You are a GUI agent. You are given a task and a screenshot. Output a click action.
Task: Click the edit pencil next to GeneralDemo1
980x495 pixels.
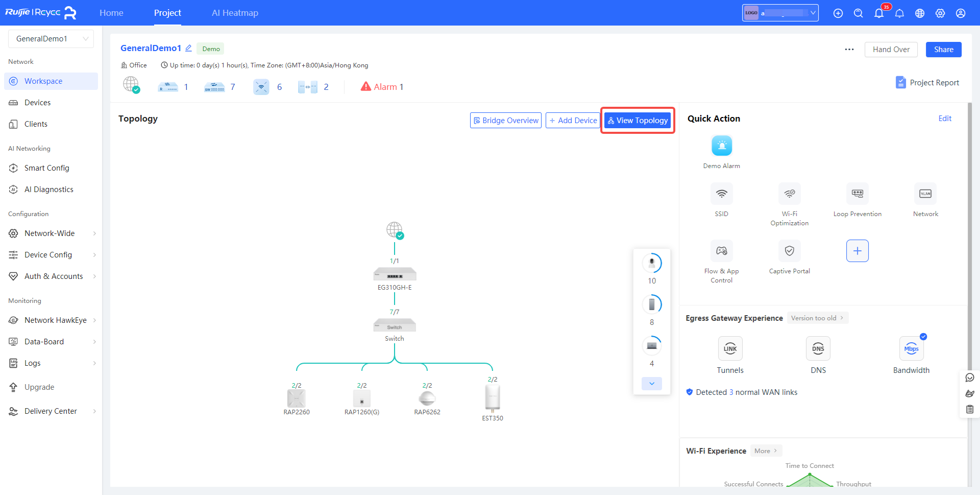(188, 48)
